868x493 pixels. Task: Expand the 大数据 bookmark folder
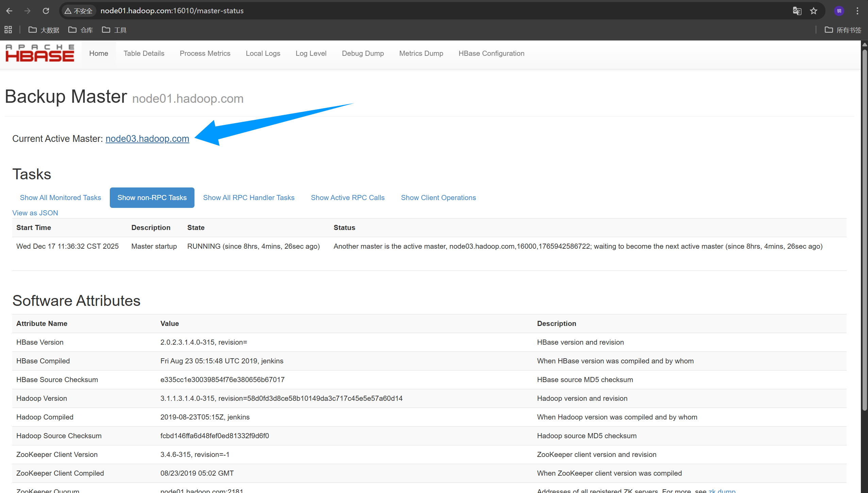(44, 30)
